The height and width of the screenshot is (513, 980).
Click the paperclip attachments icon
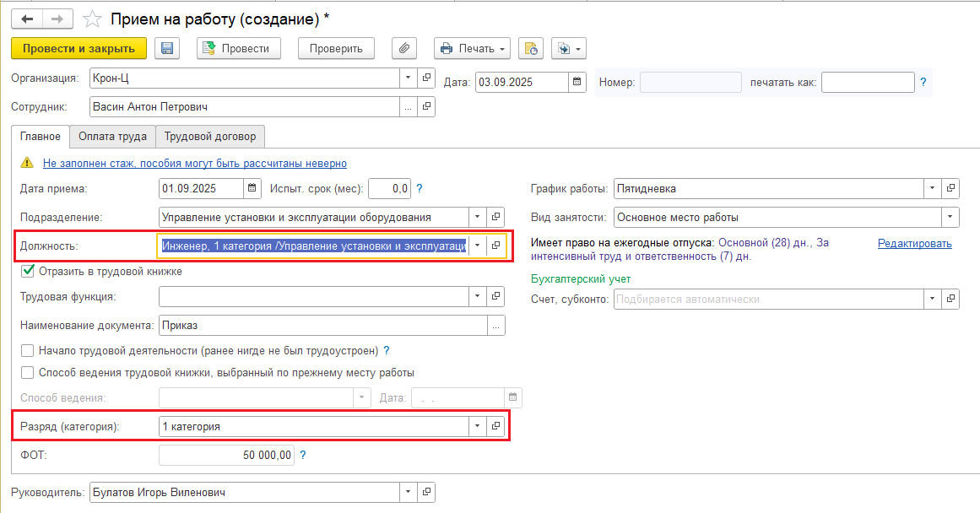pos(404,48)
